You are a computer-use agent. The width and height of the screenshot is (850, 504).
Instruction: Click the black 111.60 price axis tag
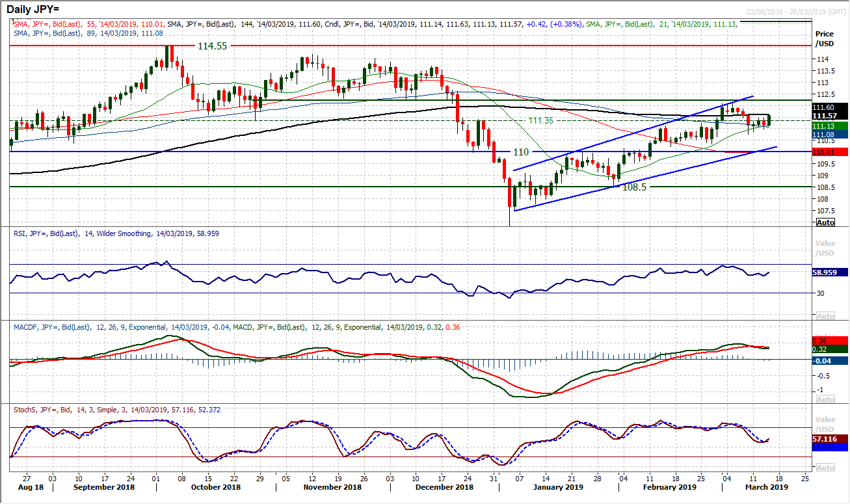[830, 107]
